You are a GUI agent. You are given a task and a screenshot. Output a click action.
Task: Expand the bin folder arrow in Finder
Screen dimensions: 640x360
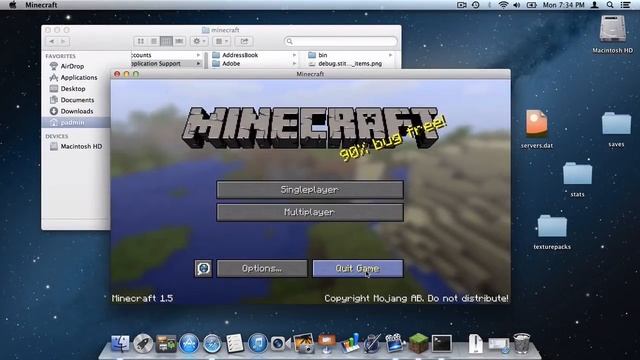[391, 55]
